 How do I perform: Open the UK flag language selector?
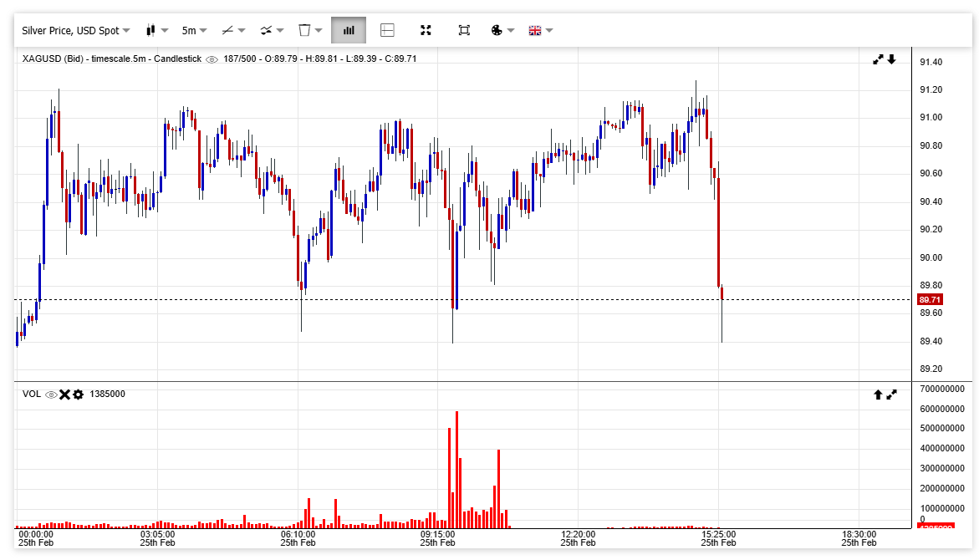(540, 30)
